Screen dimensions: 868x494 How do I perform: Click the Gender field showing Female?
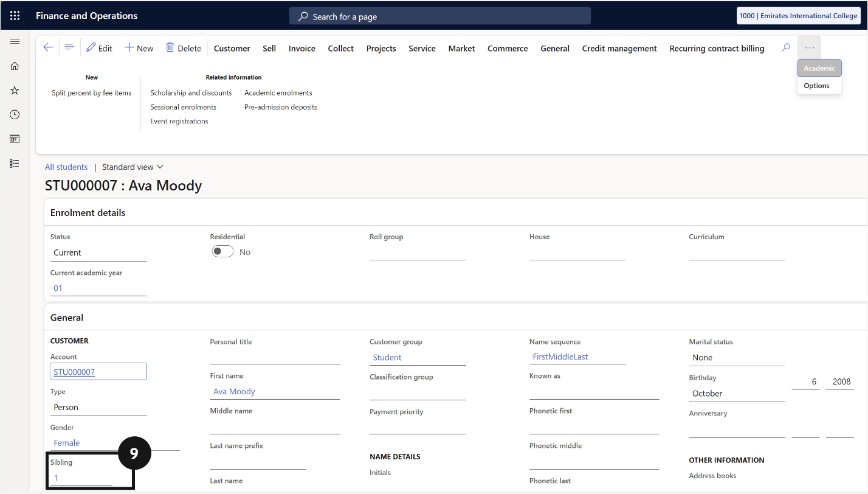(115, 443)
